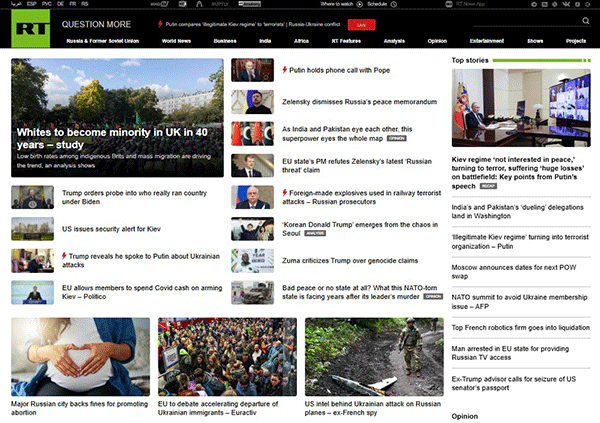Viewport: 600px width, 423px height.
Task: Switch to the RS language edition
Action: [85, 4]
